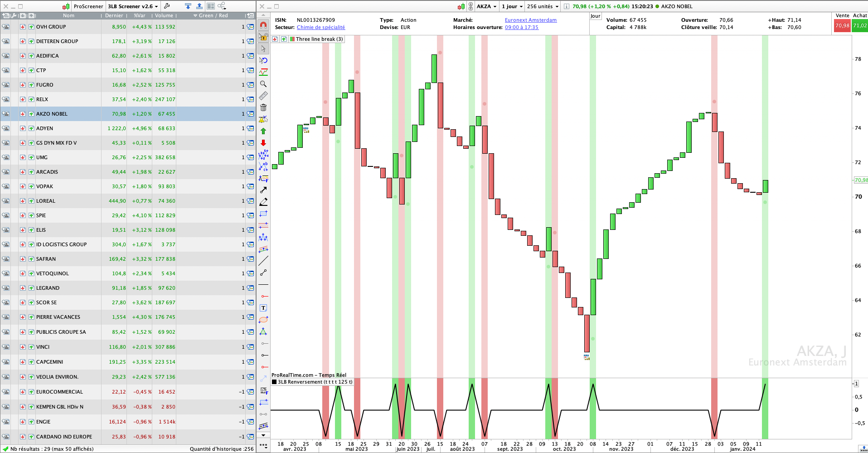The width and height of the screenshot is (868, 453).
Task: Toggle the drawing lock icon
Action: click(x=263, y=37)
